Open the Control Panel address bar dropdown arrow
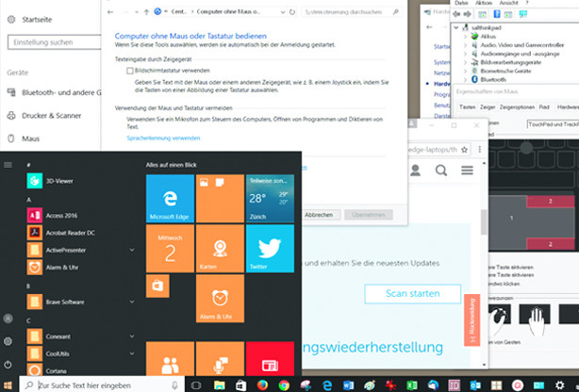This screenshot has width=579, height=392. click(283, 12)
